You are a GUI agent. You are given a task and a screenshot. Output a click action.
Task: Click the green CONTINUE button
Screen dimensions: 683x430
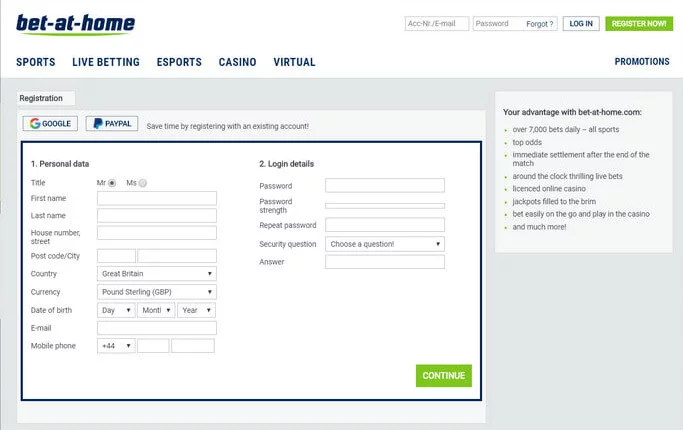coord(444,376)
